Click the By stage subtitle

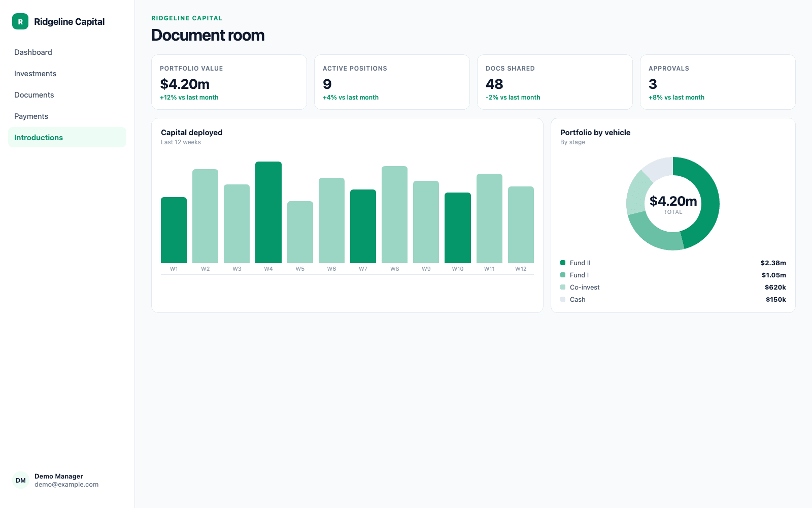pyautogui.click(x=572, y=142)
